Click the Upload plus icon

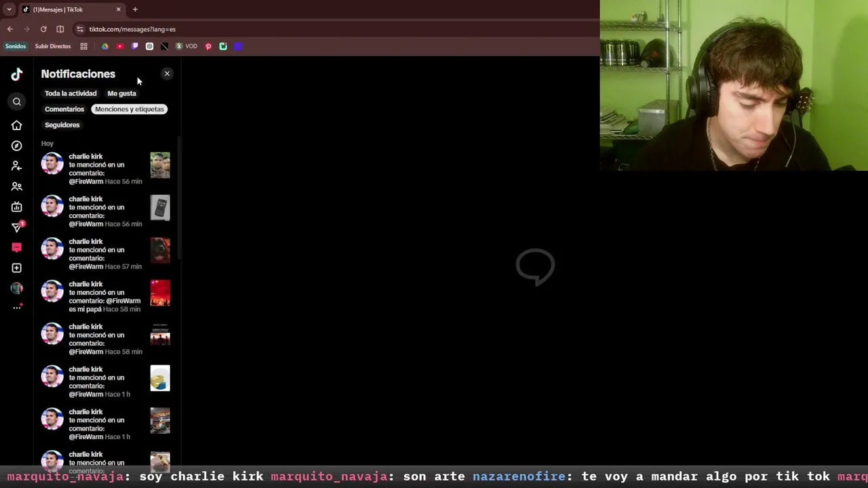pyautogui.click(x=16, y=268)
